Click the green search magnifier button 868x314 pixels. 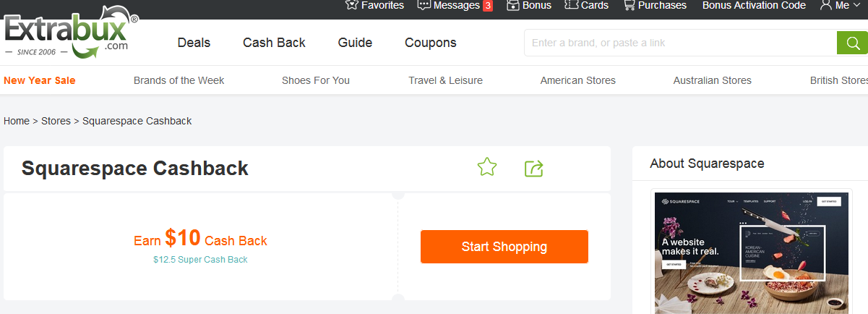coord(851,43)
